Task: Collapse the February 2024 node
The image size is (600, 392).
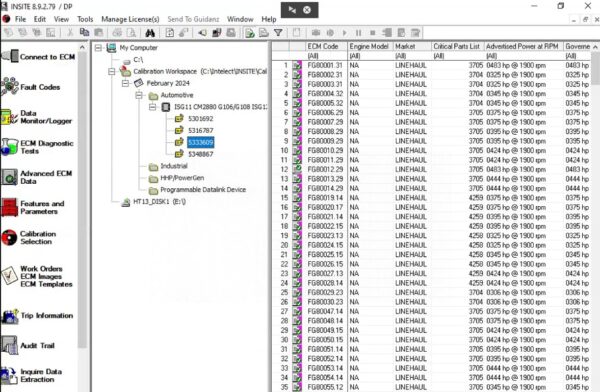Action: (x=125, y=83)
